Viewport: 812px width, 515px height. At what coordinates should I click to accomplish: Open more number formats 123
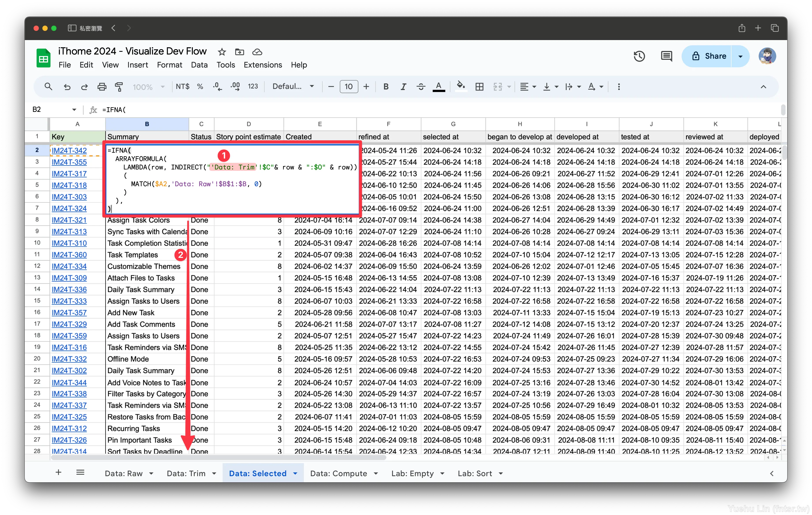point(253,87)
